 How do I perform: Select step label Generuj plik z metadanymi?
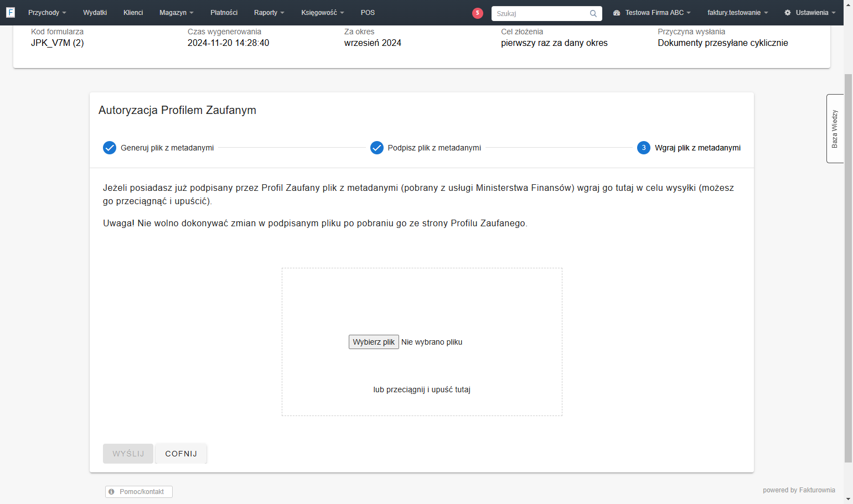click(x=167, y=148)
